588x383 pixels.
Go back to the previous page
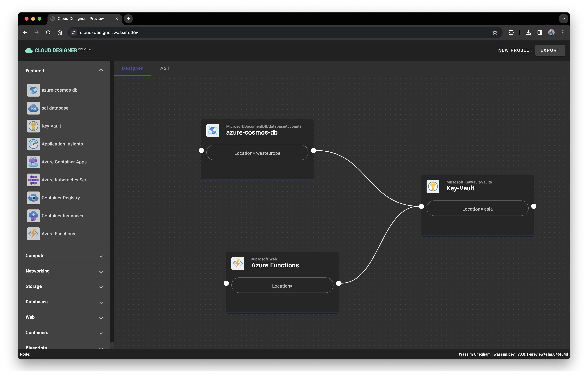(25, 32)
